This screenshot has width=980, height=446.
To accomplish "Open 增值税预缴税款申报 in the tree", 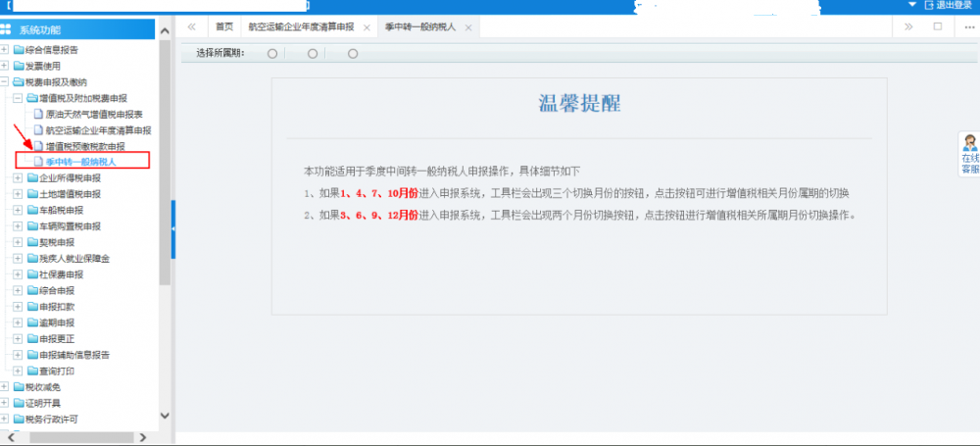I will click(85, 146).
